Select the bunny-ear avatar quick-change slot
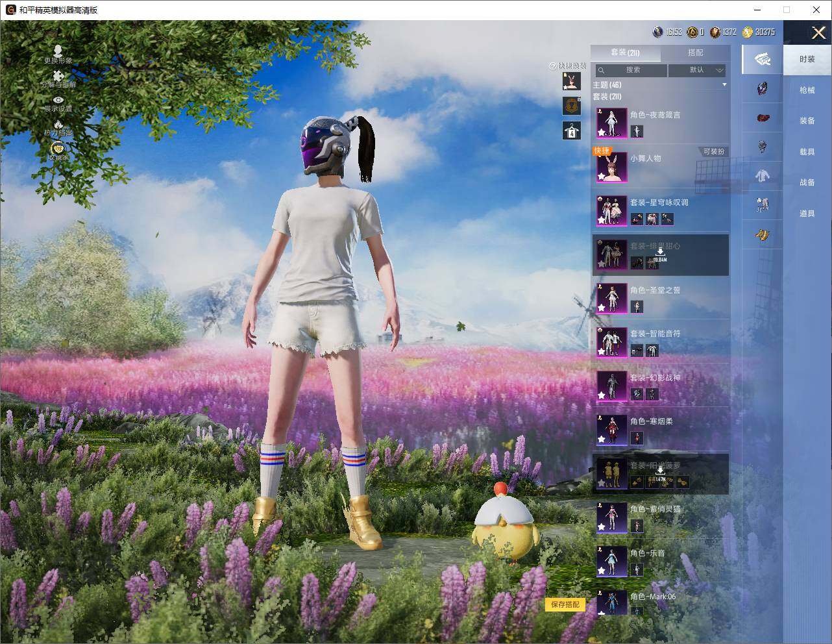 coord(571,81)
